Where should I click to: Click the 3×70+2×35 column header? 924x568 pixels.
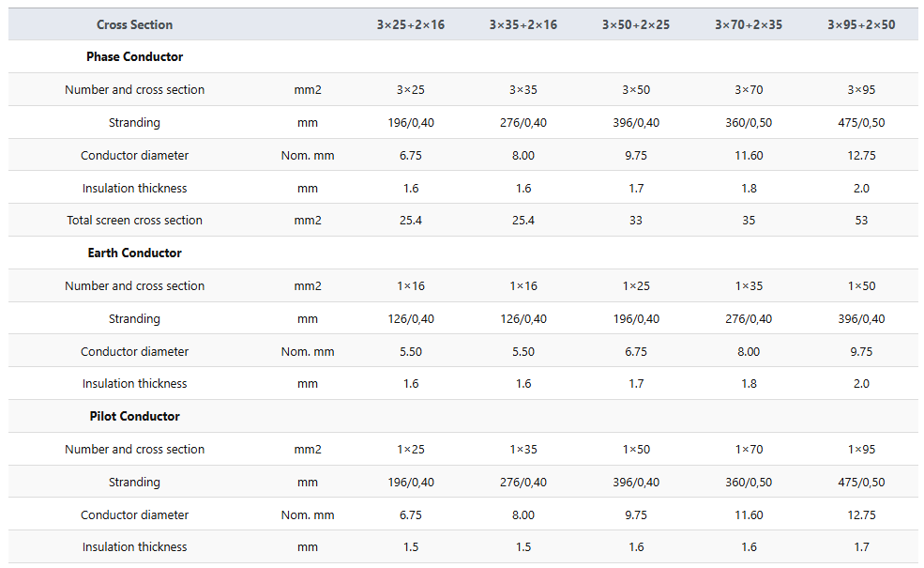point(749,24)
